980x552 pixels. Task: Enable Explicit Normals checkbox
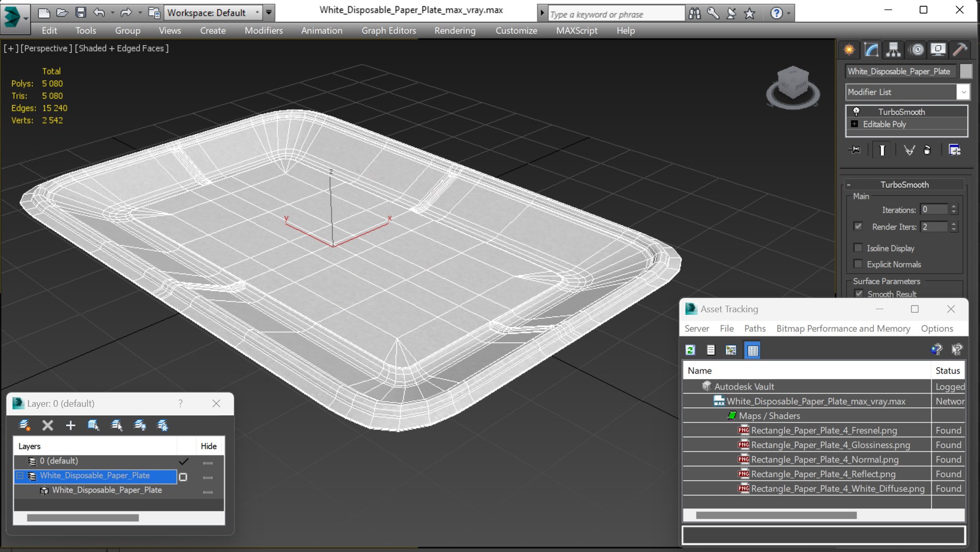pos(858,264)
